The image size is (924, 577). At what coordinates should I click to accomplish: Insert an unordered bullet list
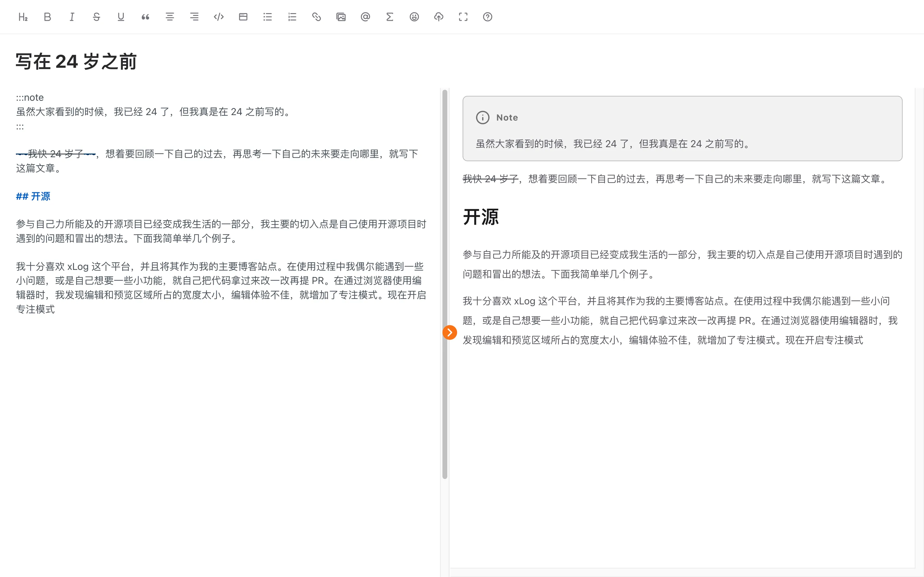(267, 17)
